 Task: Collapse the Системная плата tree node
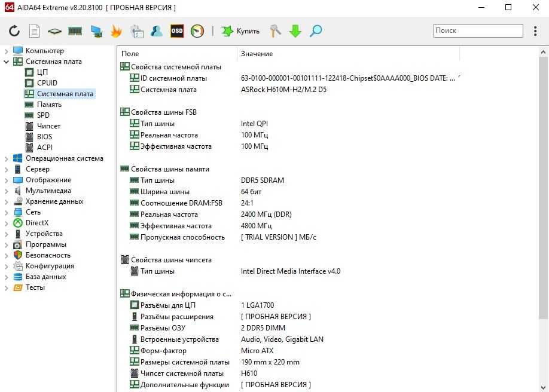point(7,62)
